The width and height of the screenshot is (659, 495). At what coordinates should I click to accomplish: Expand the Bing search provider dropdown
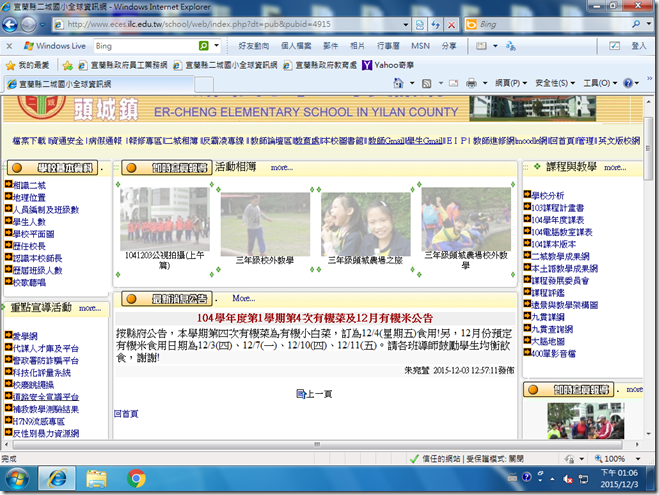[x=649, y=24]
